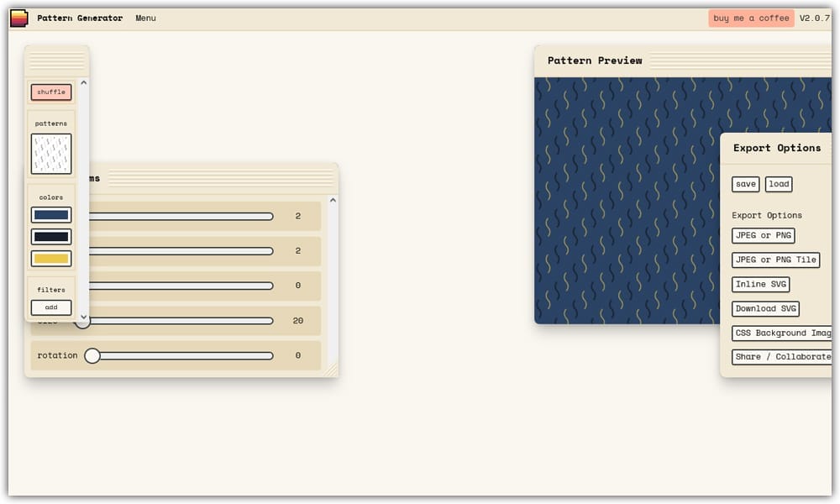Get the Inline SVG code
This screenshot has height=504, width=840.
click(760, 284)
